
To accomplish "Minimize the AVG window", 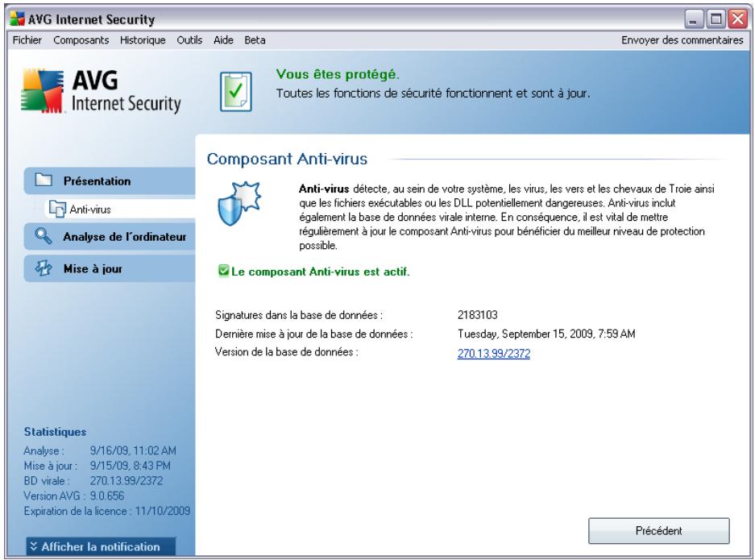I will (x=694, y=19).
